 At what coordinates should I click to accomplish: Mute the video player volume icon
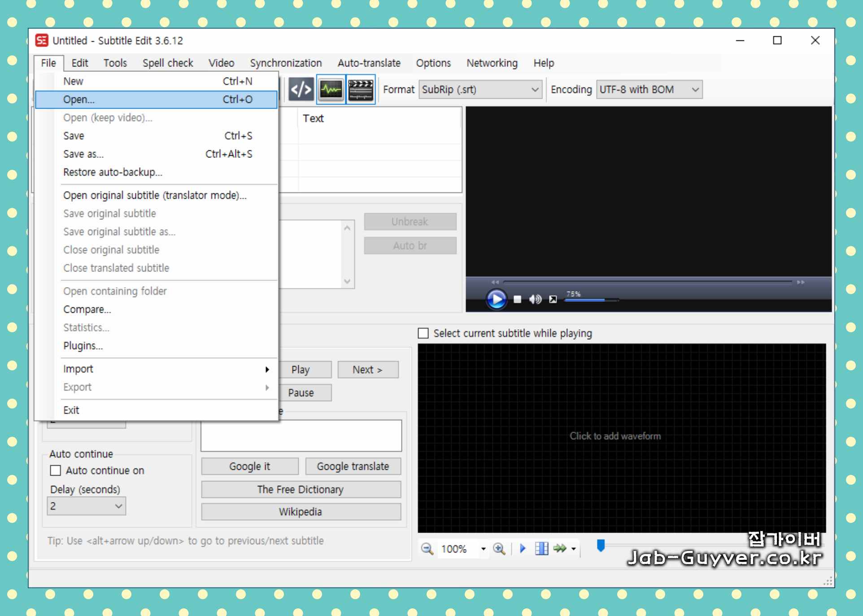click(x=535, y=299)
